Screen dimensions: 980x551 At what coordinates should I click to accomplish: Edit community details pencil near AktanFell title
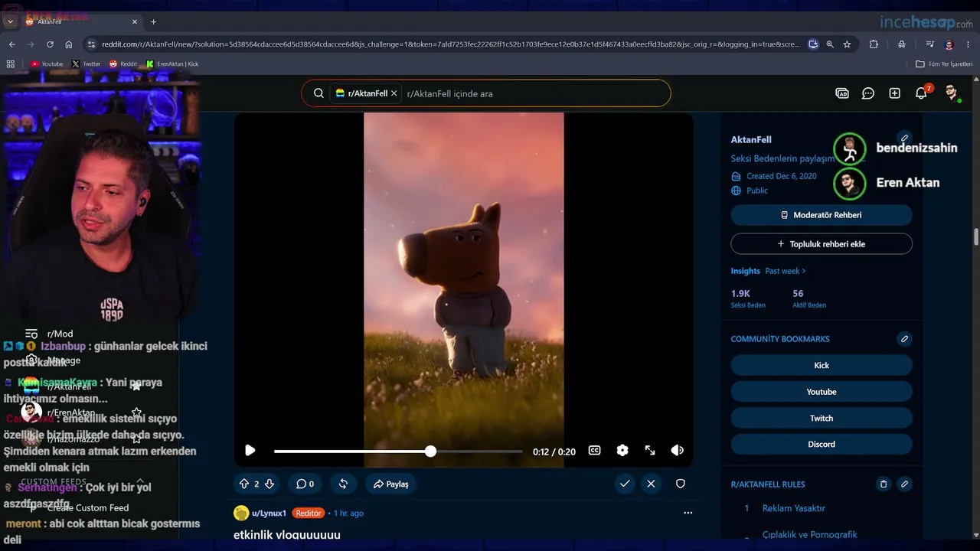pos(904,139)
